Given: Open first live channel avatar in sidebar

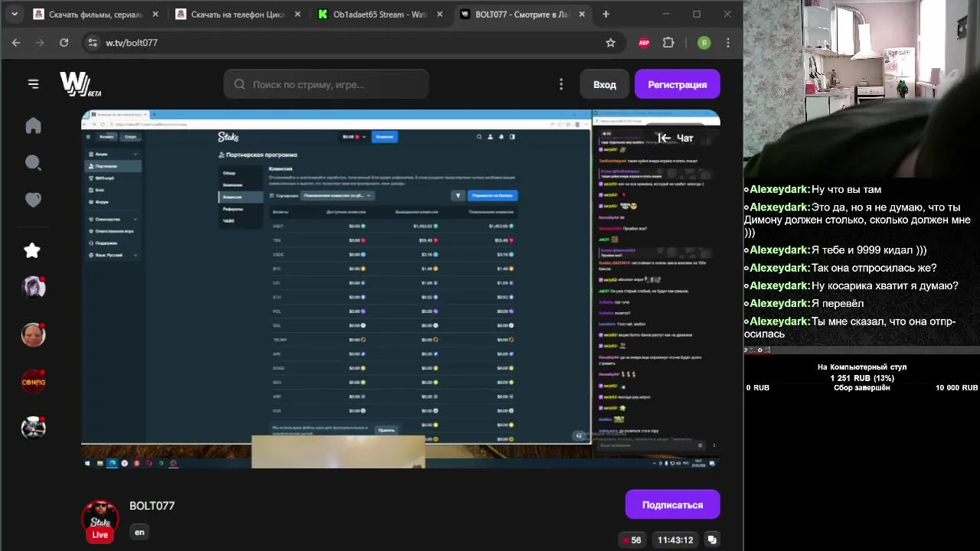Looking at the screenshot, I should click(x=33, y=288).
